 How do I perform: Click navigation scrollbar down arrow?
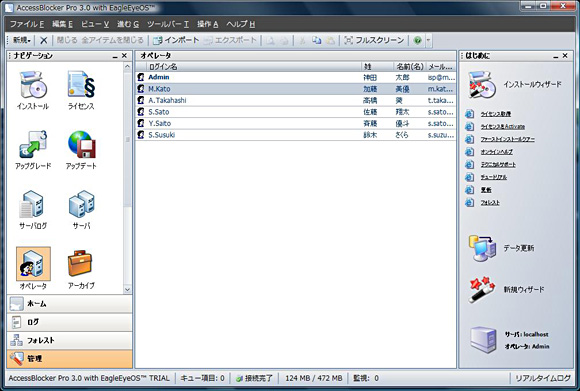127,289
